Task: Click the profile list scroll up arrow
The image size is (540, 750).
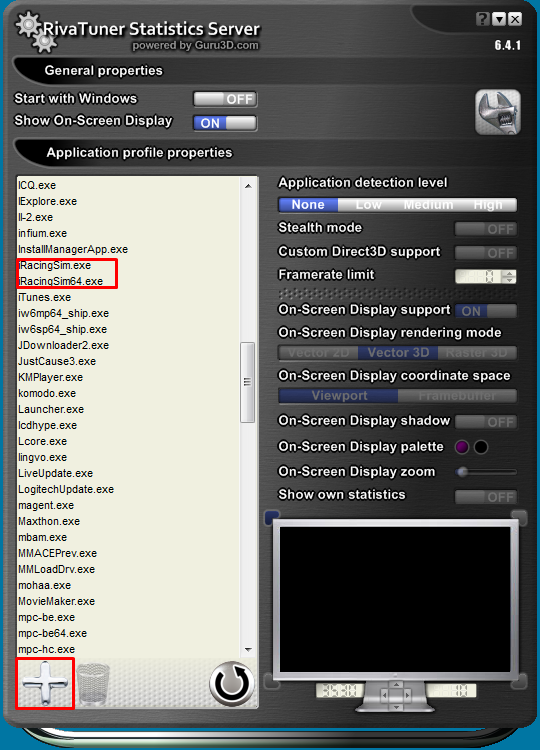Action: click(248, 186)
